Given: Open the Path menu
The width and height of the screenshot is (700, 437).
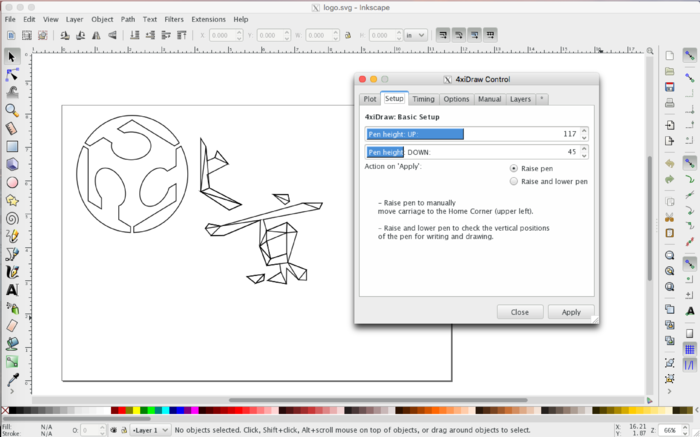Looking at the screenshot, I should tap(128, 19).
